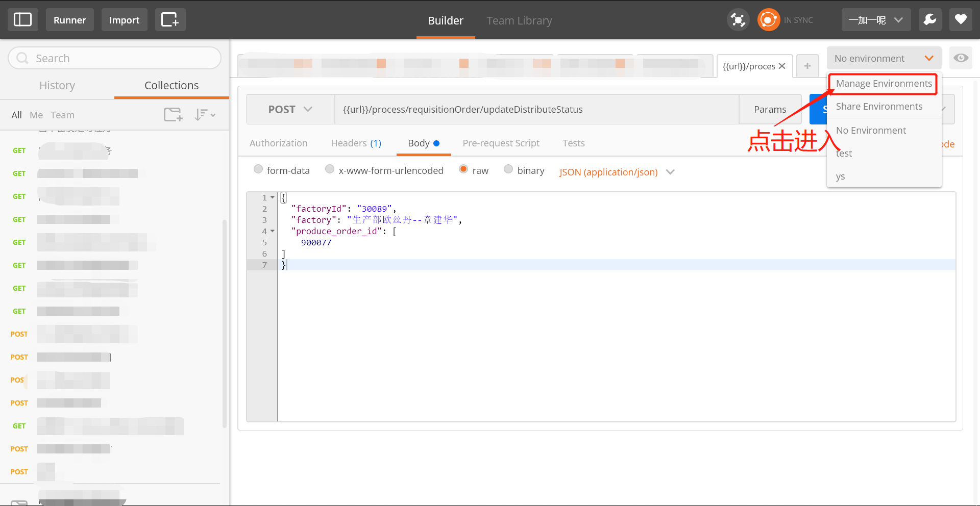
Task: Switch to the Collections tab
Action: (171, 85)
